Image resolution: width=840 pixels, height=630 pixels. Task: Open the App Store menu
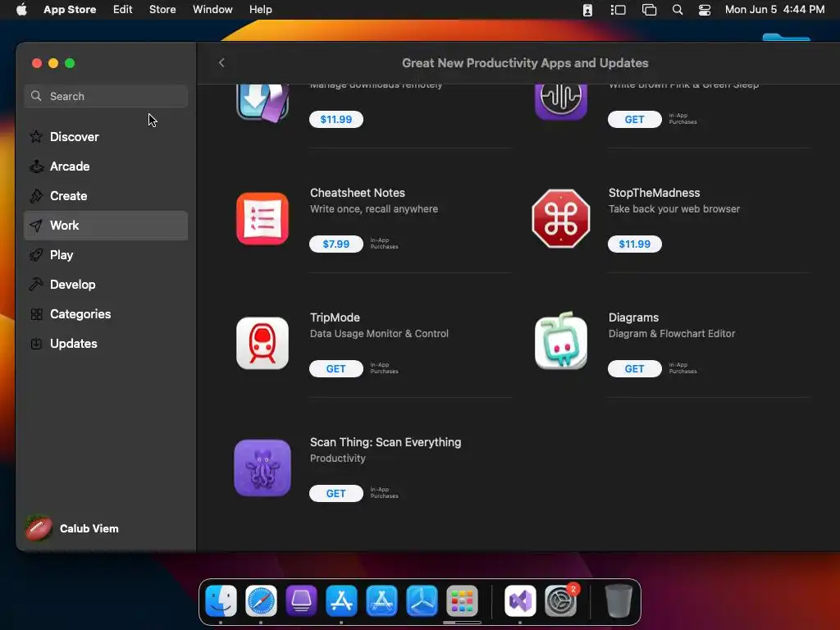click(70, 10)
